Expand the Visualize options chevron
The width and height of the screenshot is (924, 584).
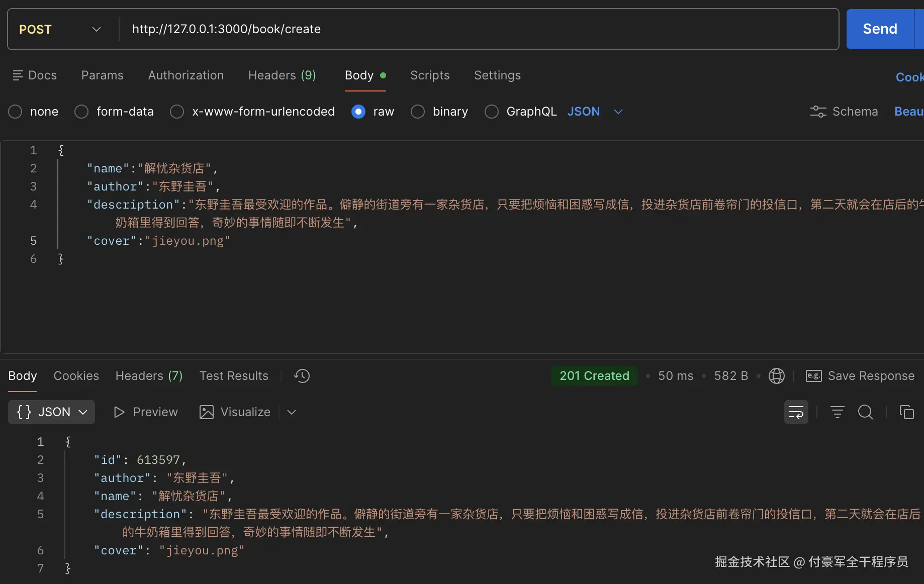click(x=292, y=412)
